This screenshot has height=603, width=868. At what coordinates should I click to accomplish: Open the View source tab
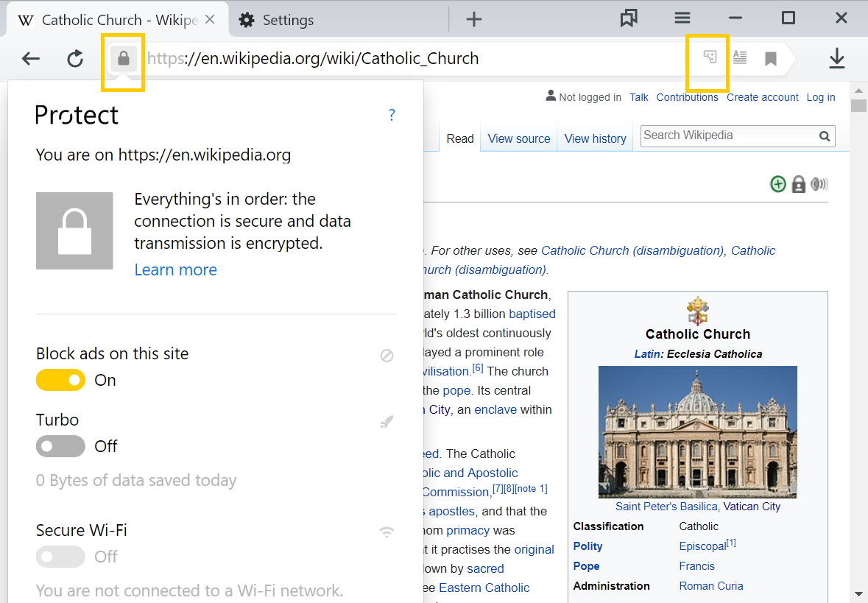[x=519, y=138]
